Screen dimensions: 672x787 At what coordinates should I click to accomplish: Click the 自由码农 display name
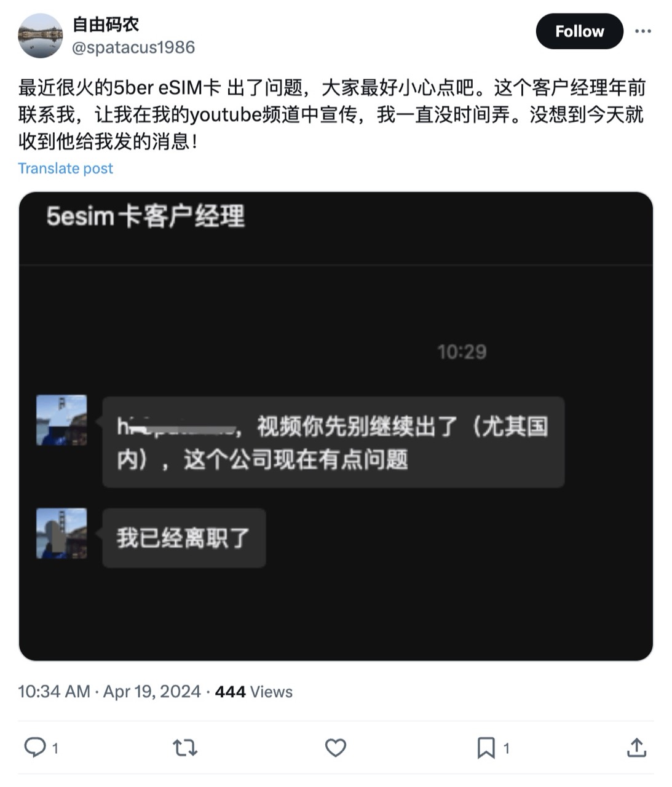point(106,25)
